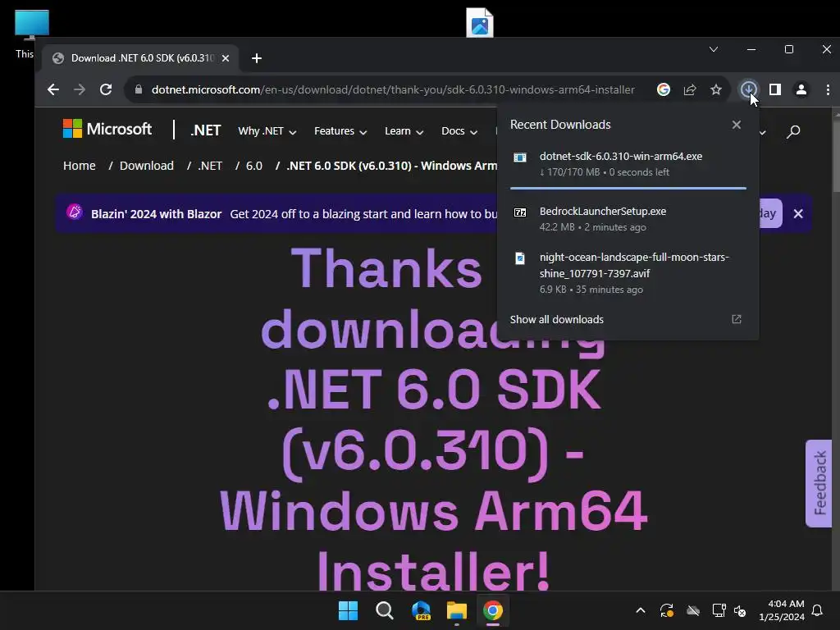Share this page using share icon

(690, 89)
